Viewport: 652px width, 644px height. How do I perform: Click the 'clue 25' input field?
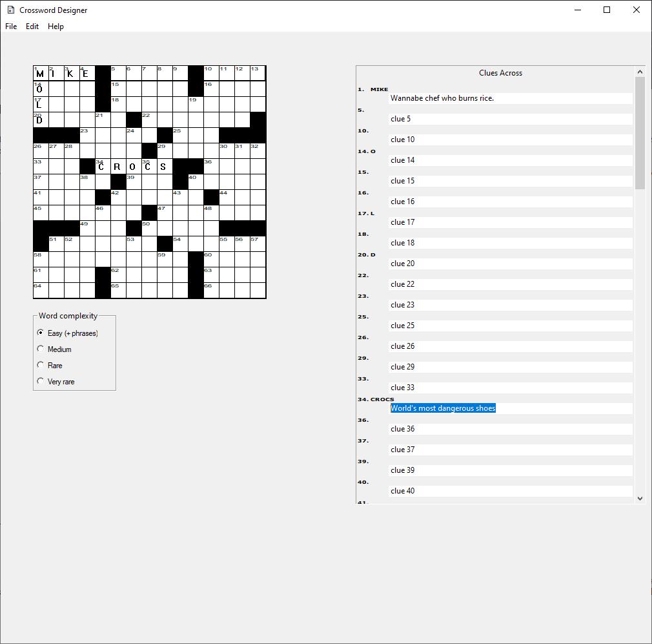coord(511,326)
